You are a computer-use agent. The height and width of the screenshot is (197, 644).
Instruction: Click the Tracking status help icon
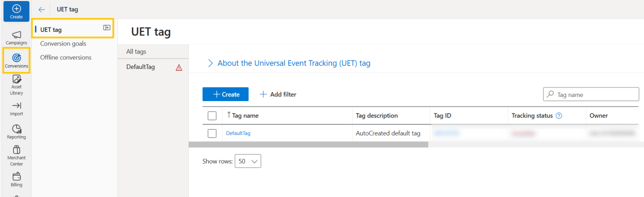click(559, 115)
